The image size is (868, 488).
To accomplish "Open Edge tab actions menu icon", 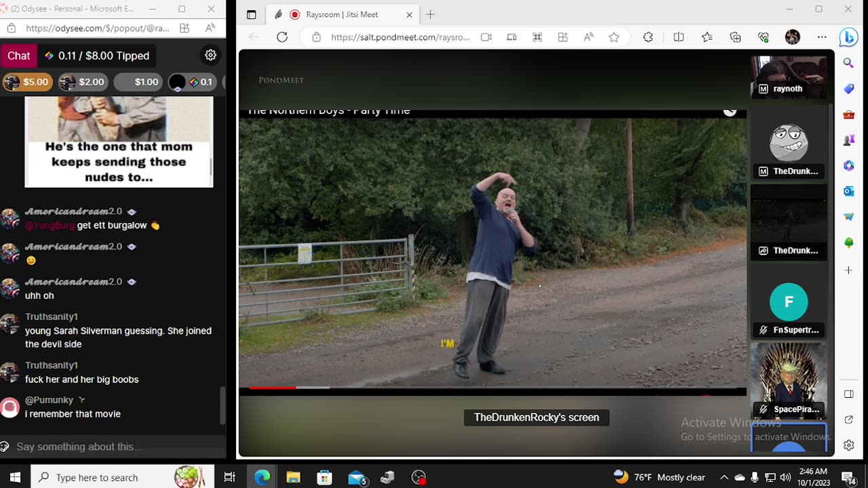I will [x=251, y=14].
